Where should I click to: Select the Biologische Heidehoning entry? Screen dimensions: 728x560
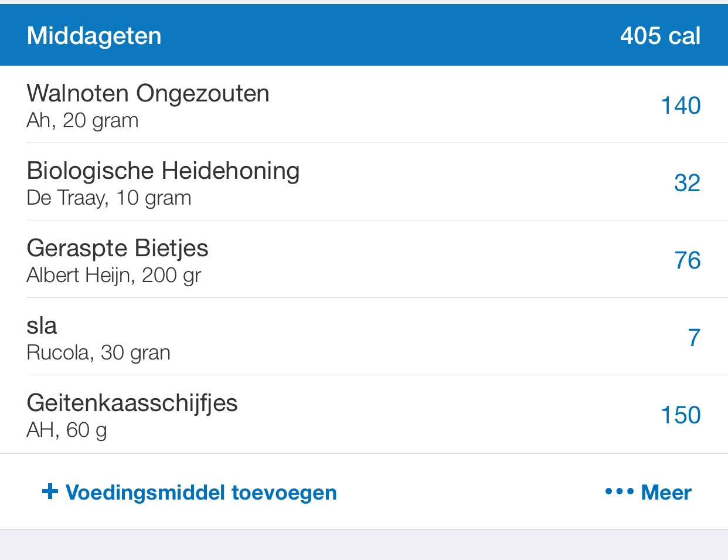[x=163, y=171]
